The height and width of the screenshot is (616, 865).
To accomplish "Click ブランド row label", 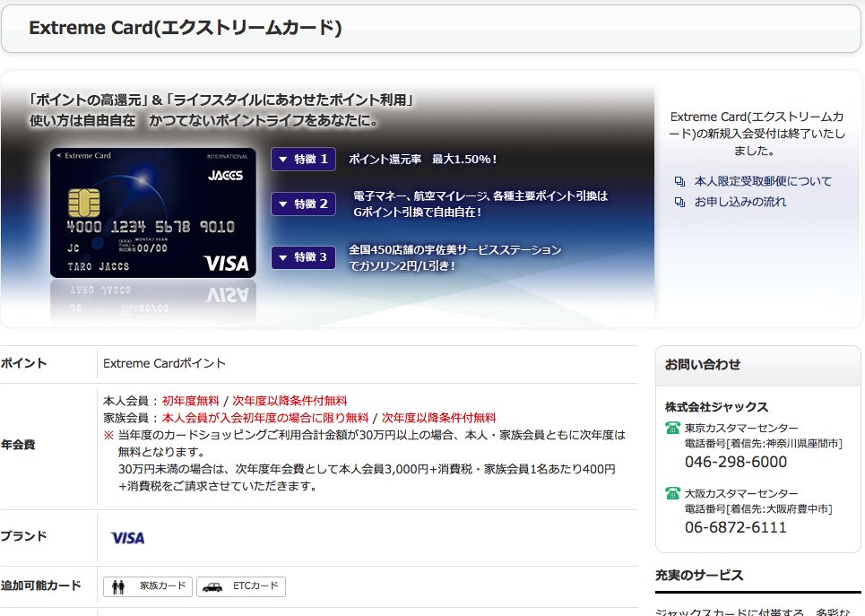I will (23, 536).
